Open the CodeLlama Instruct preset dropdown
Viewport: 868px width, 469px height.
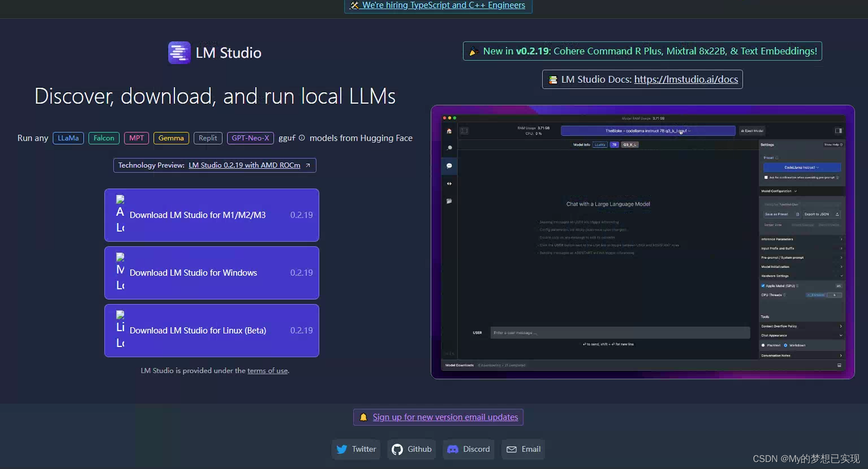tap(802, 168)
